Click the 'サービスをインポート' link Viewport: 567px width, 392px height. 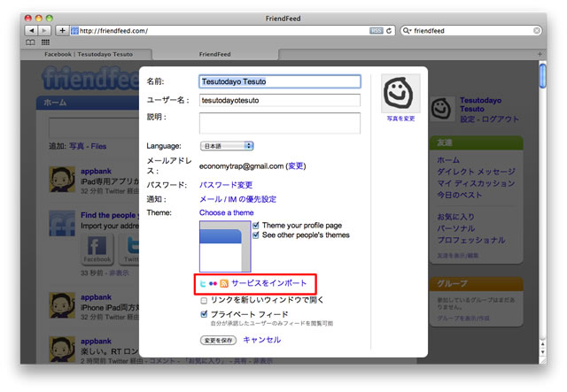(268, 283)
